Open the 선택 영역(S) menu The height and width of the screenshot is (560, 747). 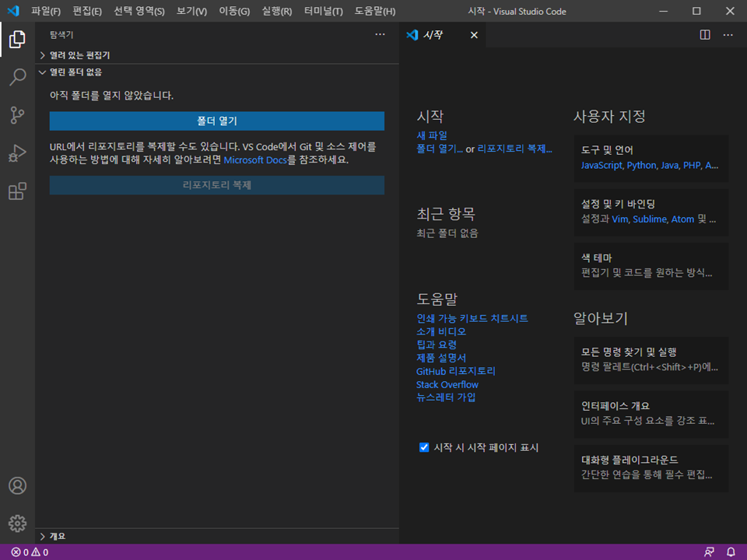tap(139, 11)
